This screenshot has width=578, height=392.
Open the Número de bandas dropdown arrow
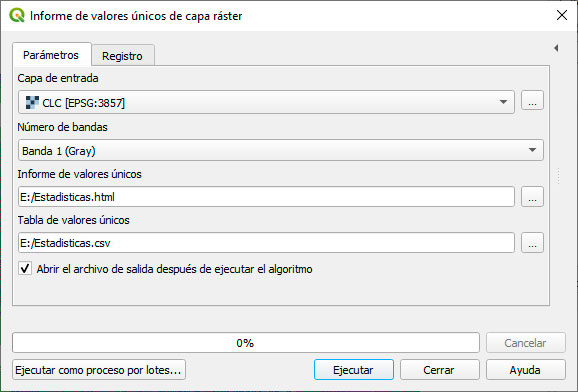coord(532,150)
